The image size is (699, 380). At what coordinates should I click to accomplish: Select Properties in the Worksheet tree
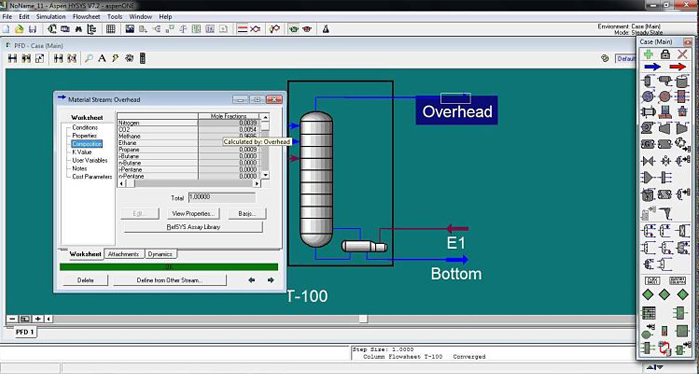pyautogui.click(x=84, y=136)
